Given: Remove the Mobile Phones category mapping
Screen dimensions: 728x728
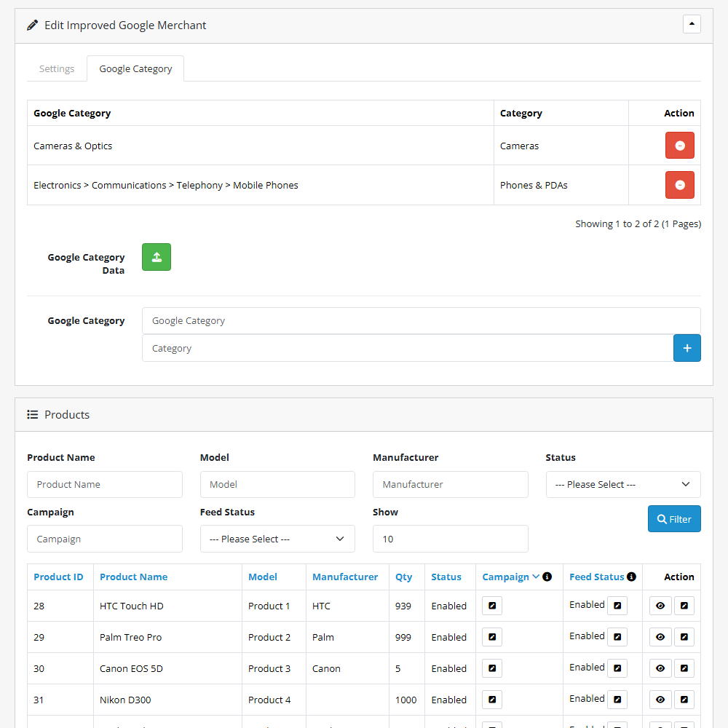Looking at the screenshot, I should (x=679, y=184).
